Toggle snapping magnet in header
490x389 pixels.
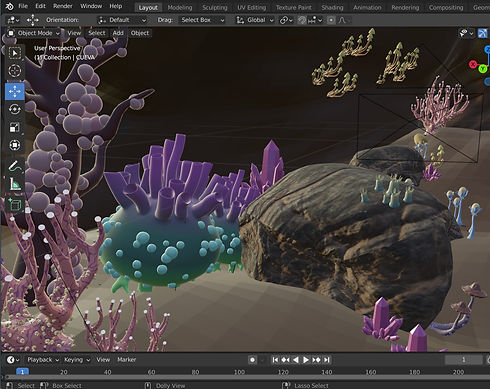click(302, 20)
